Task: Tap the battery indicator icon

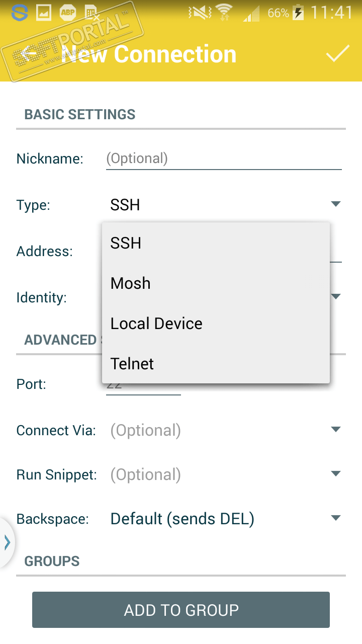Action: [298, 13]
